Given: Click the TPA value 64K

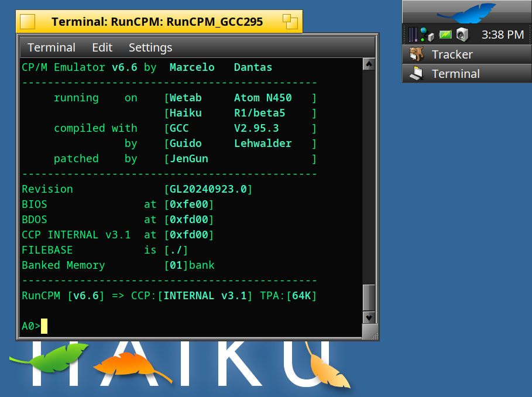Looking at the screenshot, I should point(301,296).
